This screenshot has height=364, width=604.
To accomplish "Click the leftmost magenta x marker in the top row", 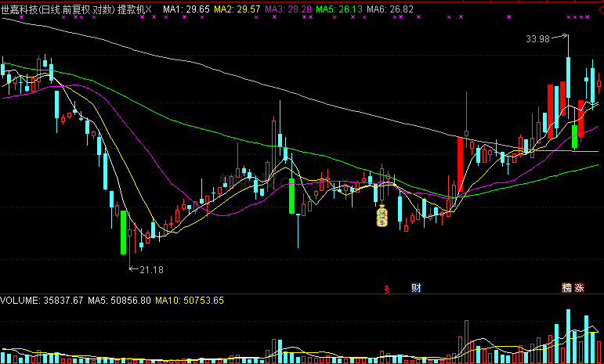I will [x=22, y=17].
